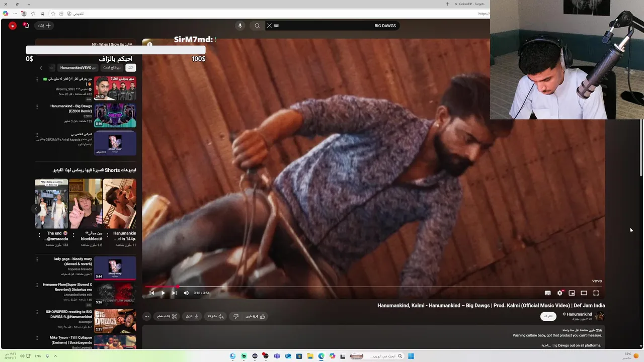Image resolution: width=644 pixels, height=362 pixels.
Task: Show more filter chips with arrow
Action: click(41, 68)
